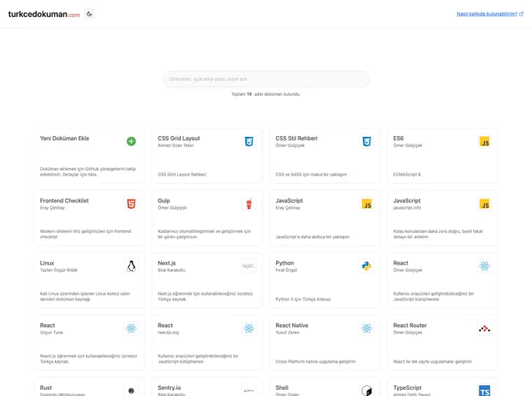Click the JS icon on the ES6 card
The width and height of the screenshot is (532, 396).
pos(485,142)
